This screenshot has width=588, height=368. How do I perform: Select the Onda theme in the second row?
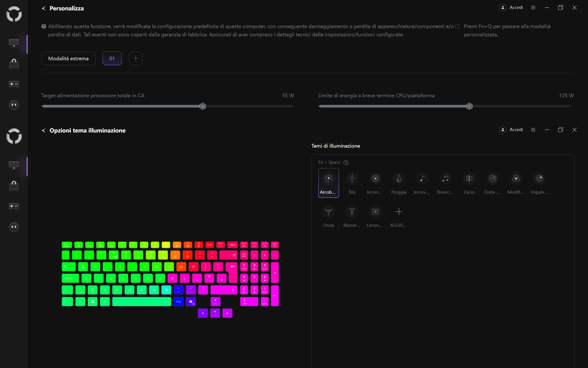click(x=328, y=216)
